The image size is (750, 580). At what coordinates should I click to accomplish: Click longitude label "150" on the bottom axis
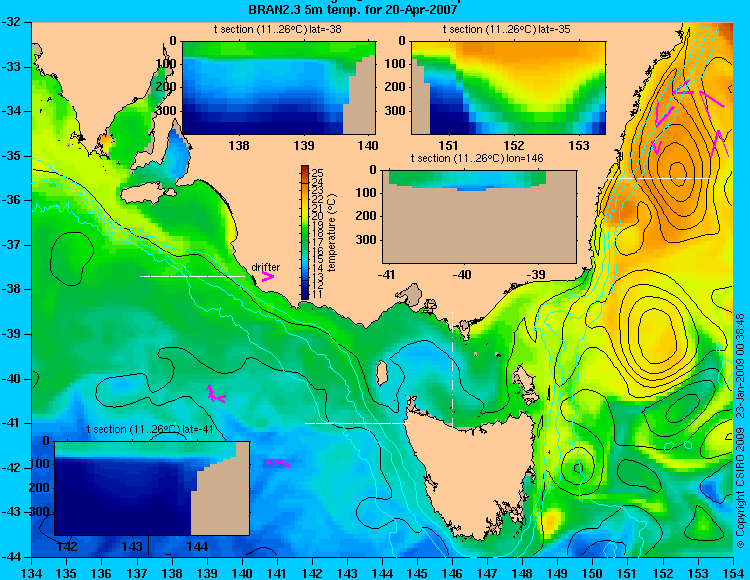point(593,573)
